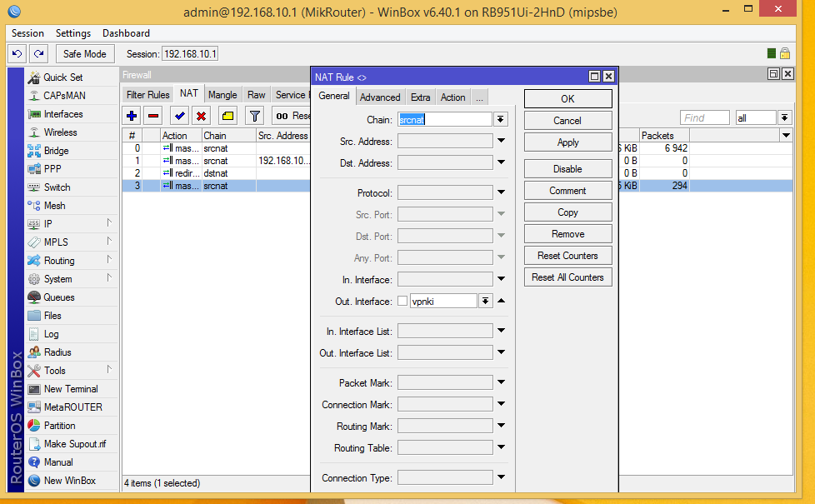Click the red minus remove rule icon
The image size is (815, 504).
(x=153, y=116)
